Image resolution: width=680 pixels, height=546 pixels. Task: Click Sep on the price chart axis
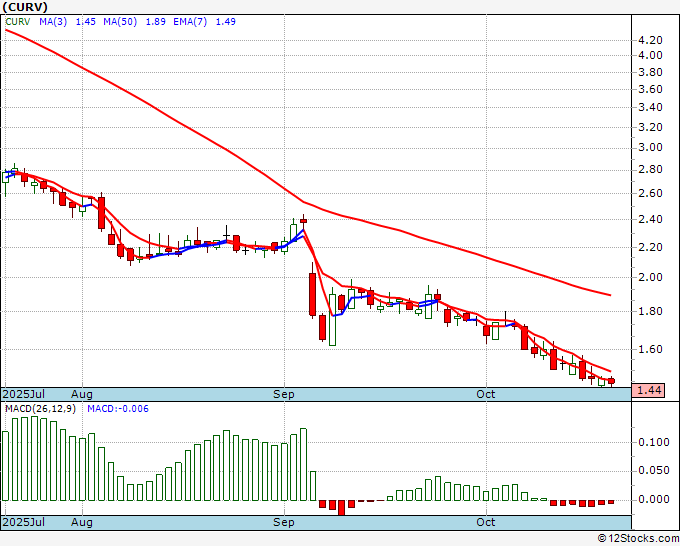coord(284,394)
